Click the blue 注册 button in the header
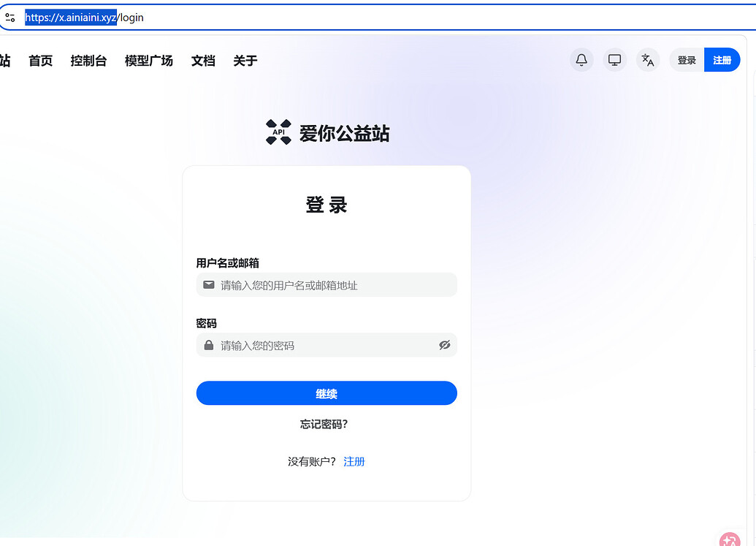The width and height of the screenshot is (756, 546). [722, 60]
